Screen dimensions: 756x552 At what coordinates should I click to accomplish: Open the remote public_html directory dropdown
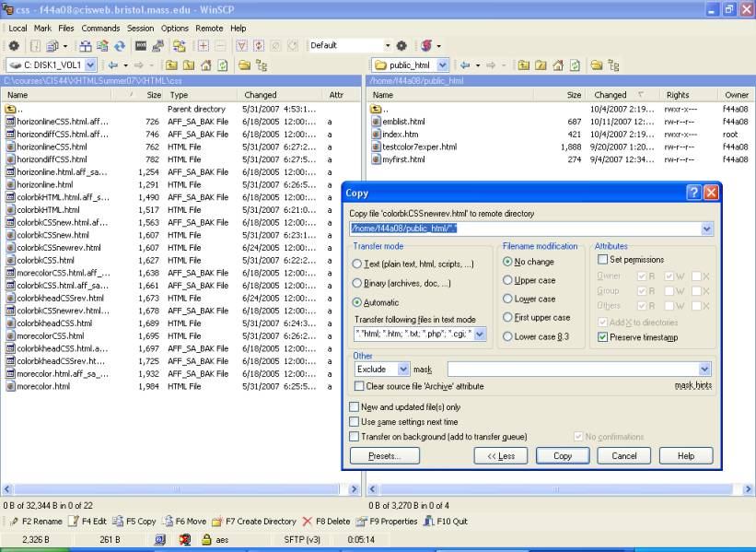click(x=443, y=65)
